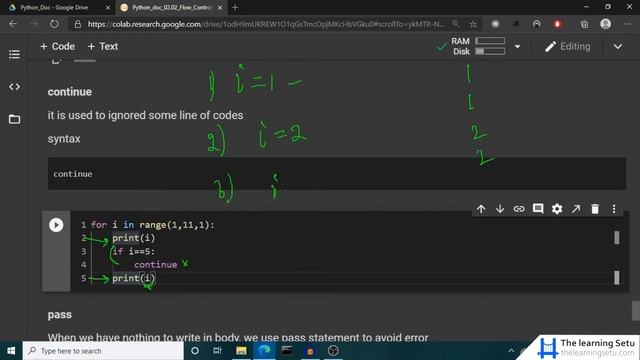This screenshot has width=640, height=360.
Task: Add a new Code cell
Action: (58, 47)
